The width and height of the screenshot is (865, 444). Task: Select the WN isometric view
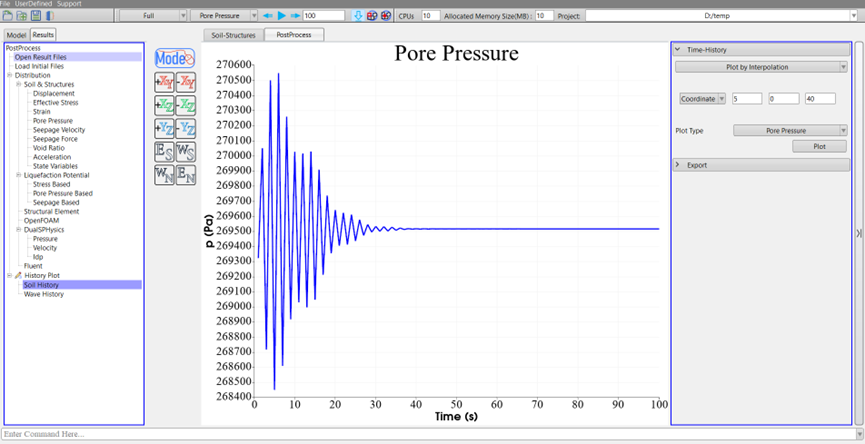[165, 175]
